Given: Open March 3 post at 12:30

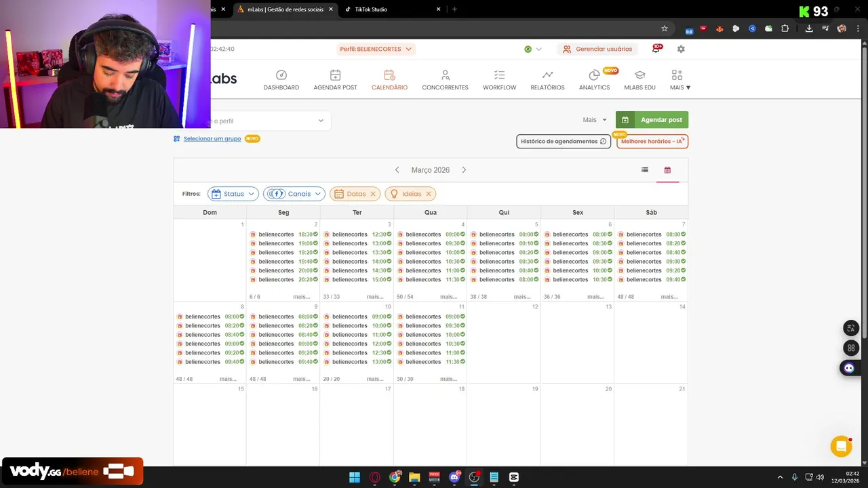Looking at the screenshot, I should 357,235.
